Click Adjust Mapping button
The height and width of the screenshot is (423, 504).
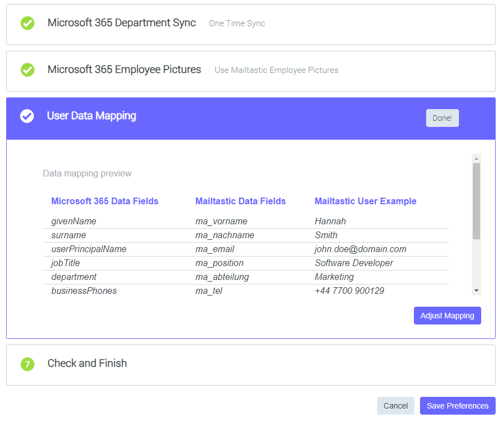tap(447, 316)
